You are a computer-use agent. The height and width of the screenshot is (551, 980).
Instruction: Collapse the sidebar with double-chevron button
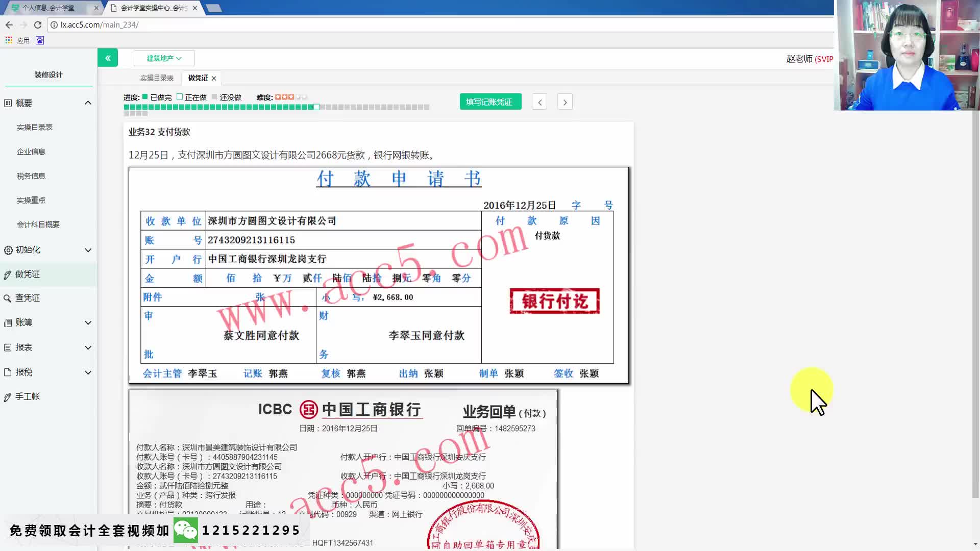tap(108, 58)
